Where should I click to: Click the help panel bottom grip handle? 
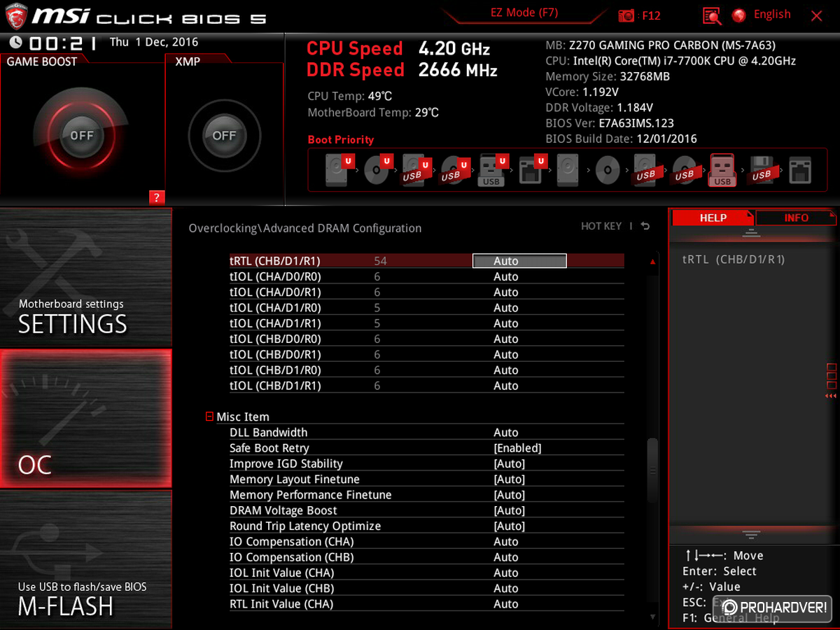coord(751,535)
